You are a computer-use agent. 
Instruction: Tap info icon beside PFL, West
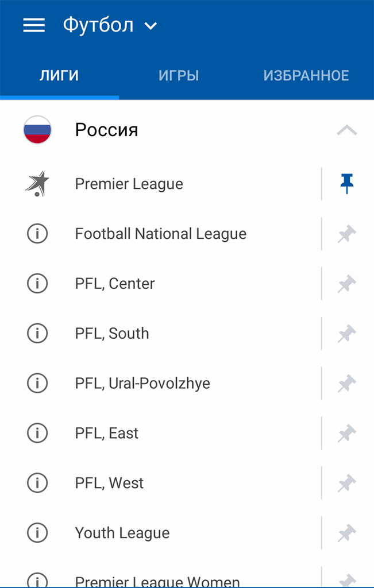(x=37, y=483)
